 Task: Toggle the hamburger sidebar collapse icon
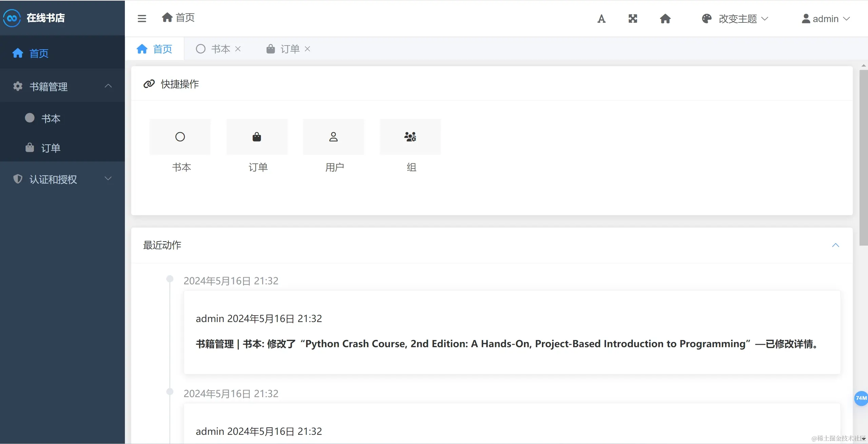point(142,18)
